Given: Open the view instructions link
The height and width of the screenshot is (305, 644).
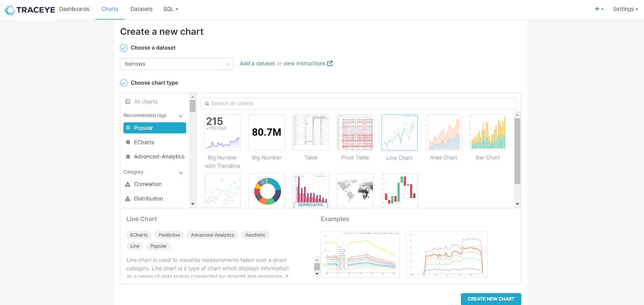Looking at the screenshot, I should point(304,64).
